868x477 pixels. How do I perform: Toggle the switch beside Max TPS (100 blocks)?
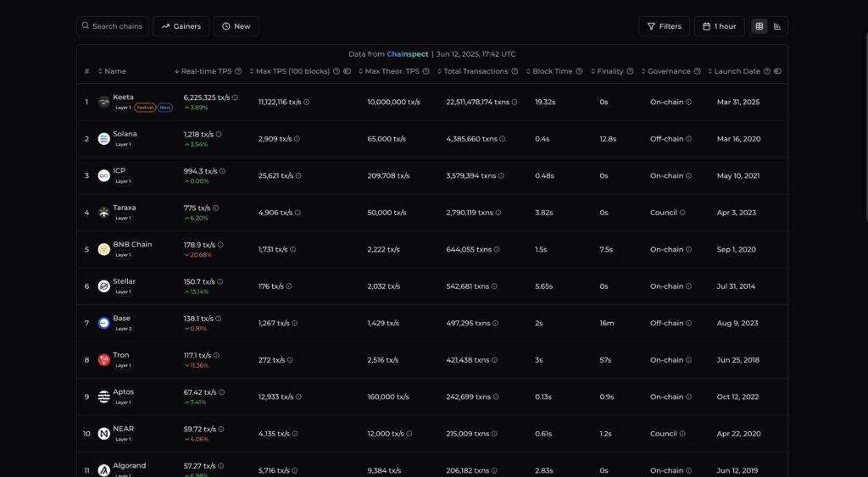[348, 71]
